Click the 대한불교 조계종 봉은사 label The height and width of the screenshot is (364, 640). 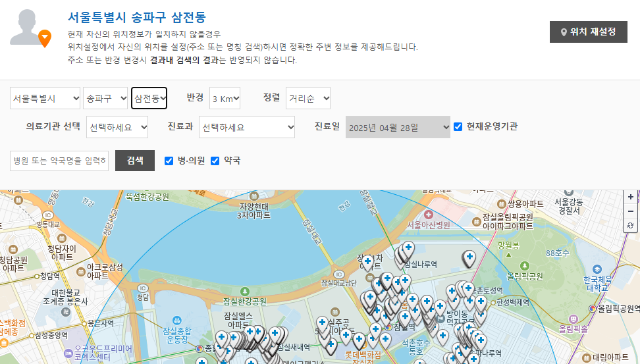pos(66,297)
